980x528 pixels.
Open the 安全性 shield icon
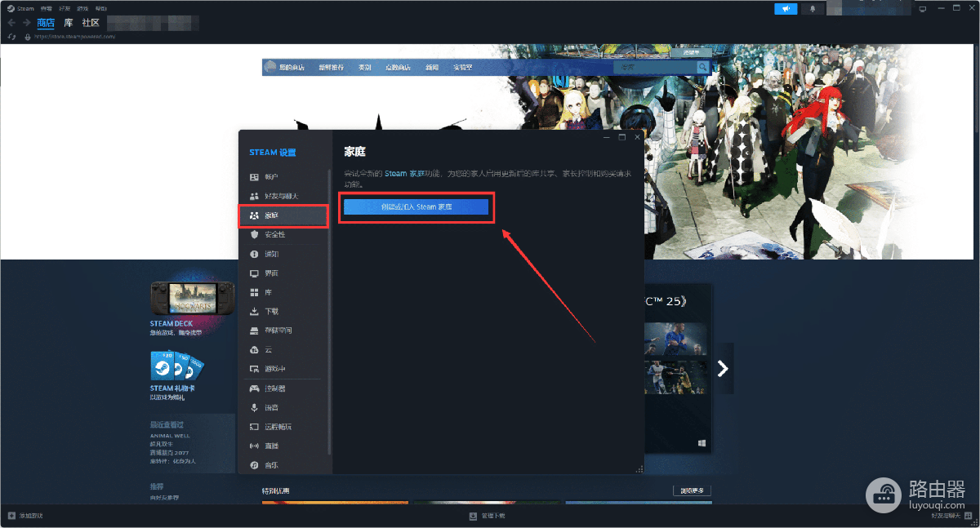[254, 234]
